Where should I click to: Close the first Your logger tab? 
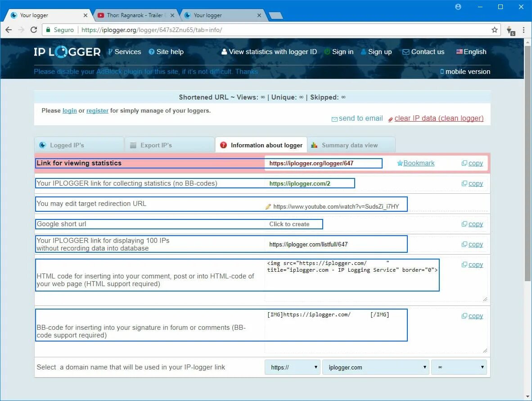click(85, 15)
